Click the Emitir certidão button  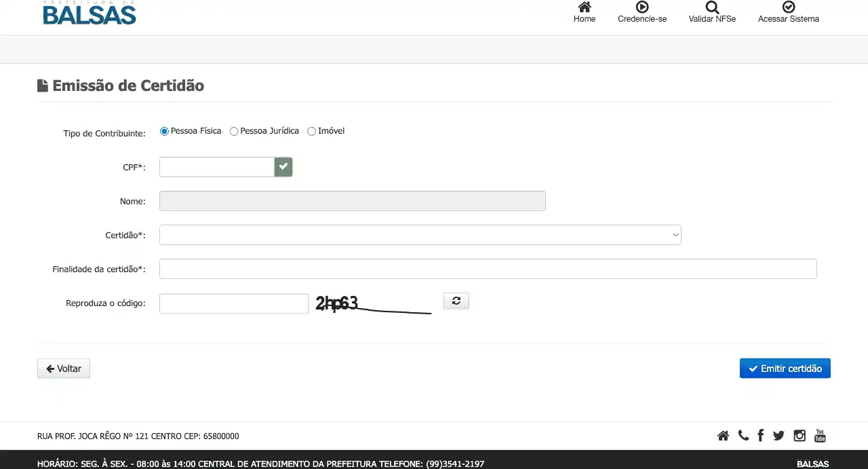pyautogui.click(x=785, y=369)
